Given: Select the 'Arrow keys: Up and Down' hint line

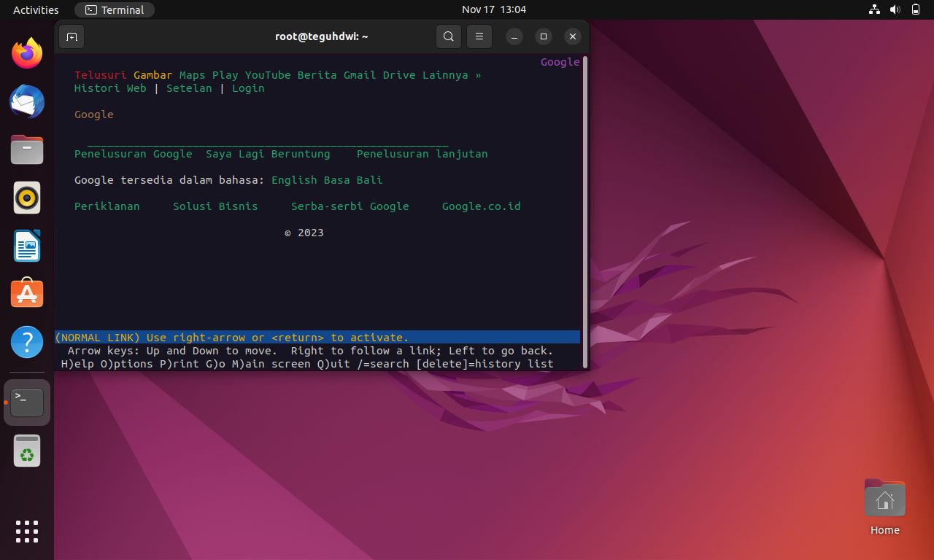Looking at the screenshot, I should tap(310, 351).
